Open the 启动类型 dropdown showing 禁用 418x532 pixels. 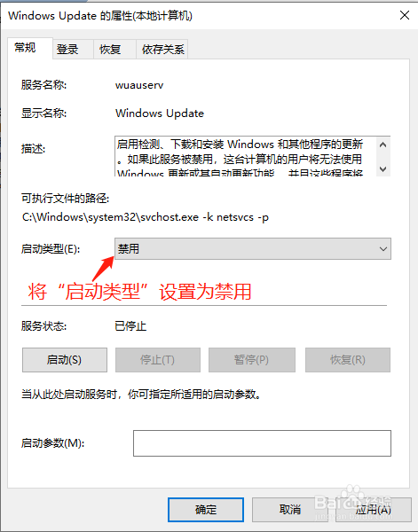click(253, 248)
